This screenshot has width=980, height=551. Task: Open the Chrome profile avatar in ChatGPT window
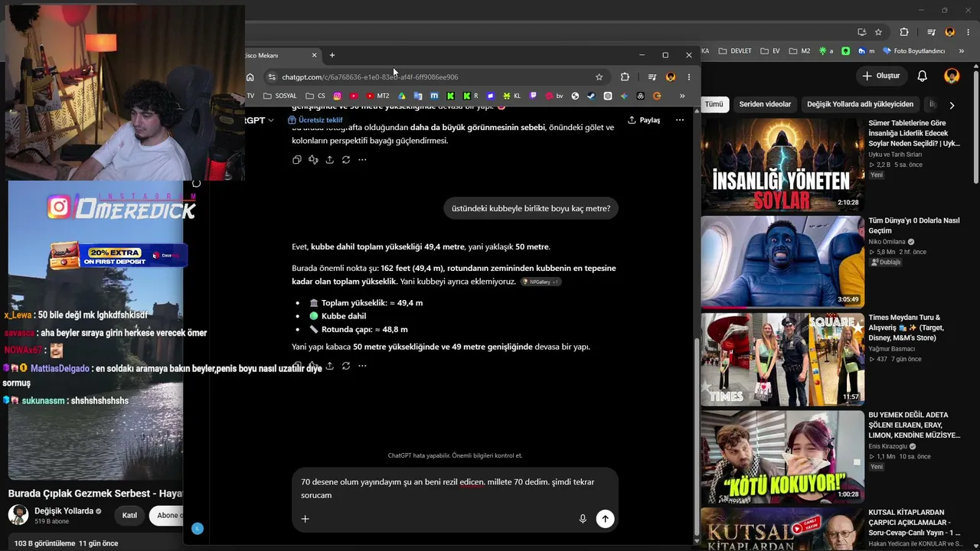(x=671, y=77)
